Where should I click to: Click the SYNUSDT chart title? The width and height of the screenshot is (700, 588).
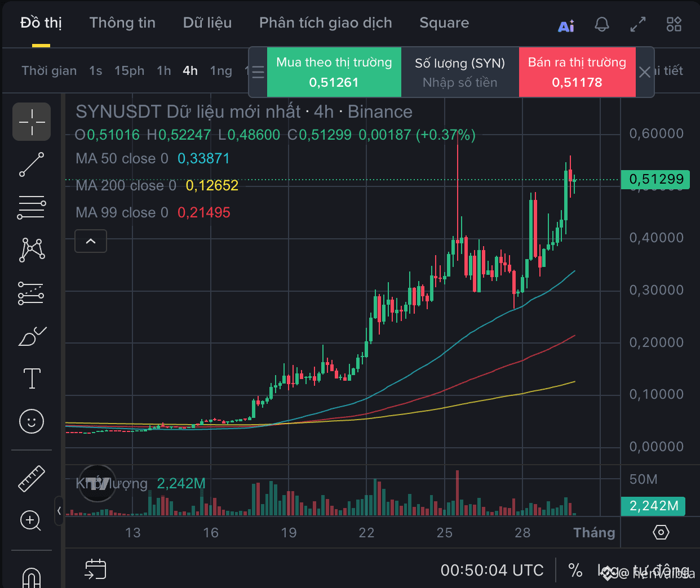coord(244,112)
